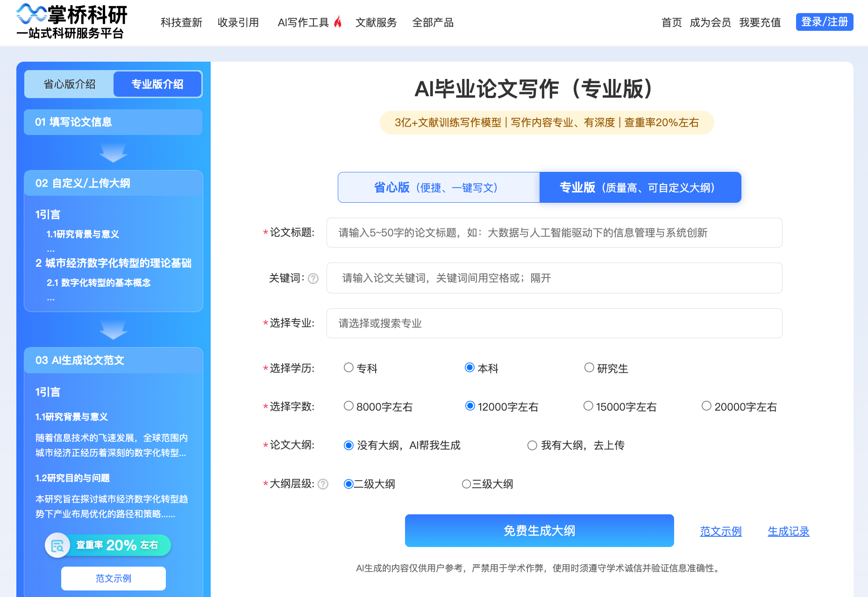Select the 本科 education radio button
Image resolution: width=868 pixels, height=597 pixels.
[470, 368]
